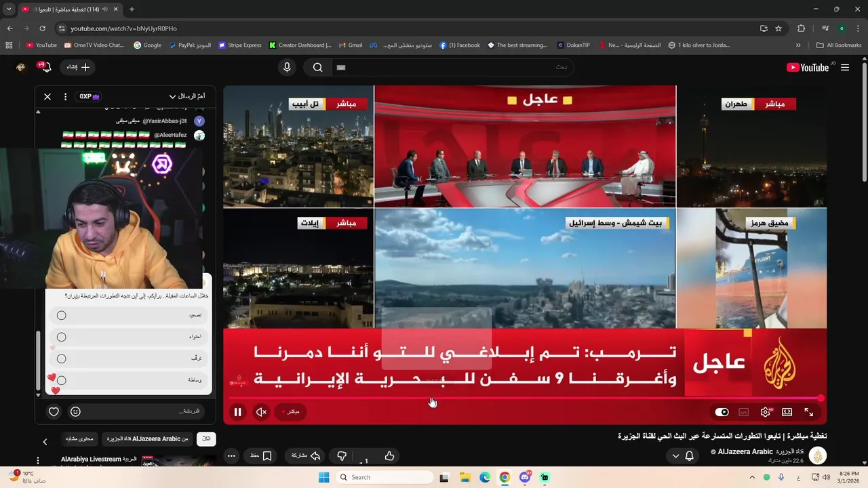The height and width of the screenshot is (488, 868).
Task: Show hidden system tray icons
Action: [751, 477]
